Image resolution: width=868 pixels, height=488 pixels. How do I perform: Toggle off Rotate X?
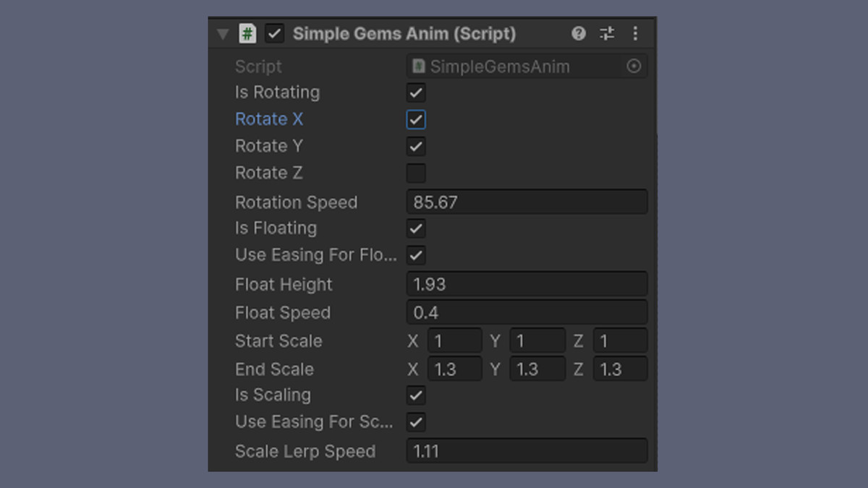click(x=416, y=119)
